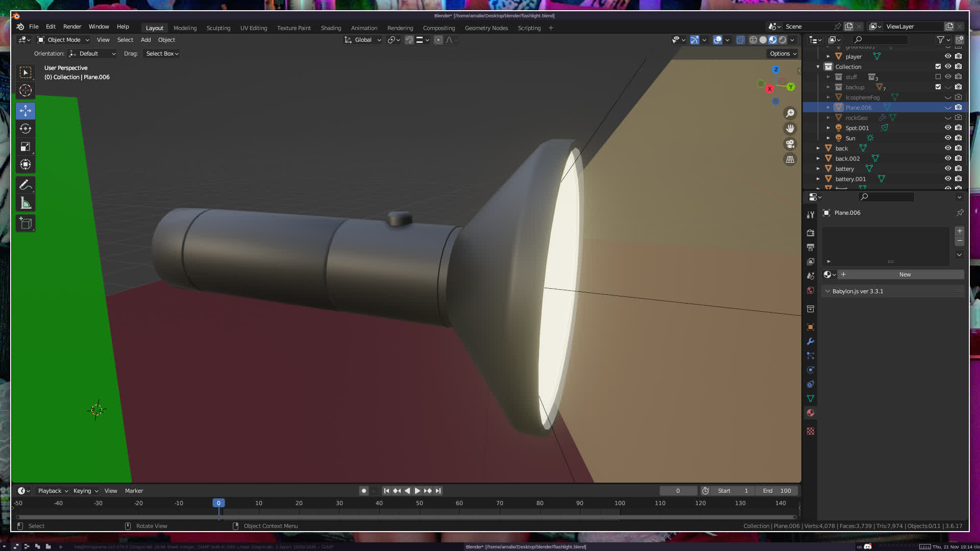Enable the stuff collection checkbox
This screenshot has height=551, width=980.
pos(938,77)
